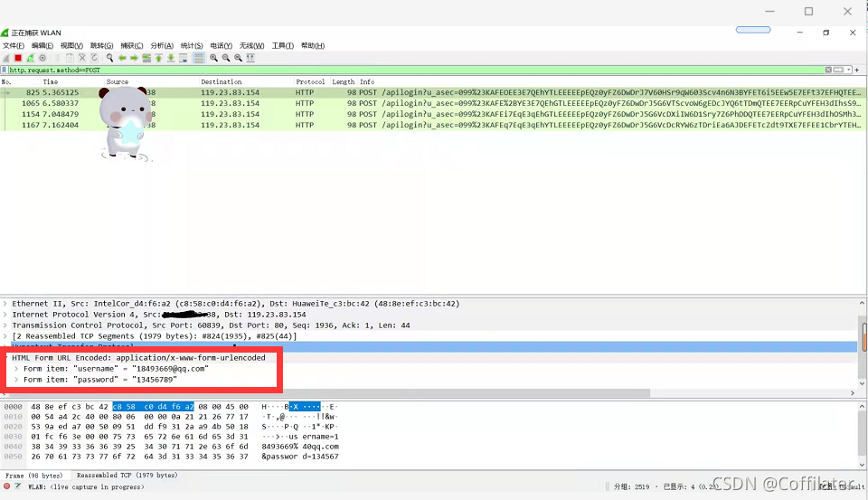Select packet number 1167 row
The height and width of the screenshot is (500, 868).
[432, 125]
